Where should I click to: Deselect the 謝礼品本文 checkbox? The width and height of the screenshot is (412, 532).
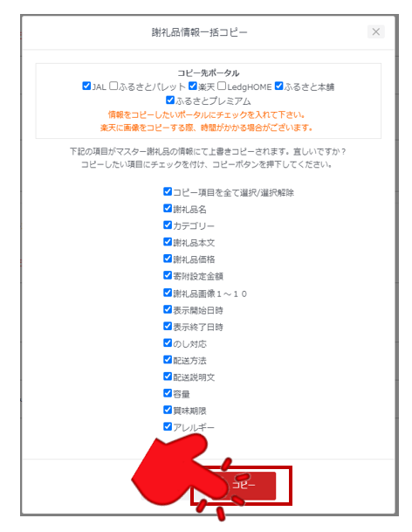(x=168, y=242)
